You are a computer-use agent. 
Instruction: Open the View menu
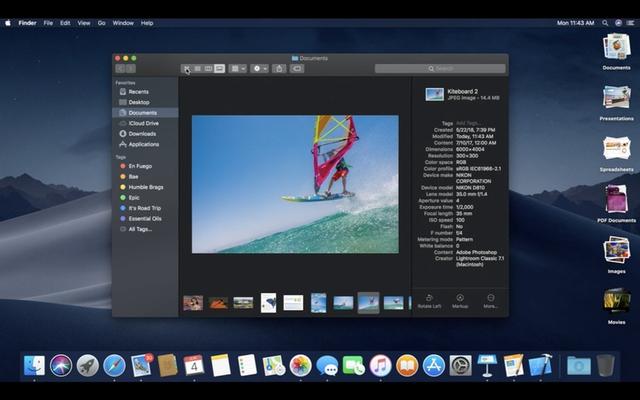click(x=84, y=23)
